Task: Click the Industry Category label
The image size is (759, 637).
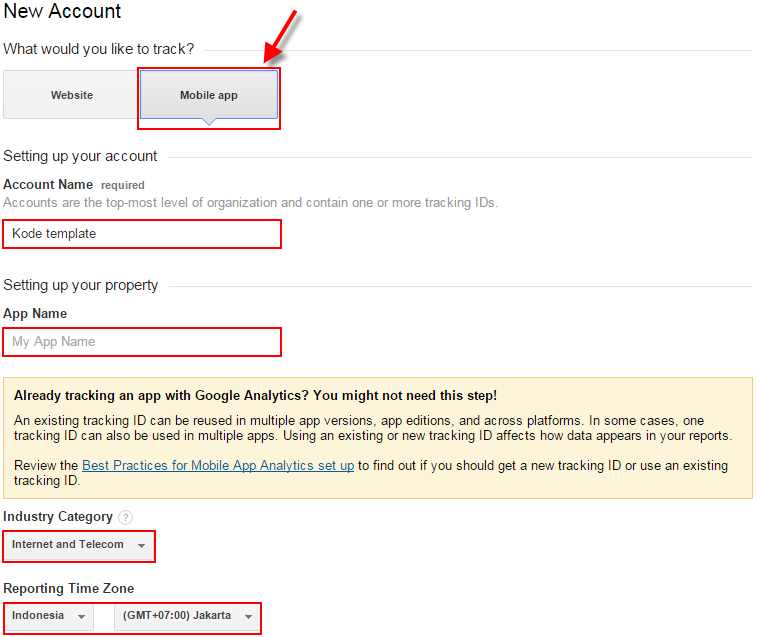Action: (58, 517)
